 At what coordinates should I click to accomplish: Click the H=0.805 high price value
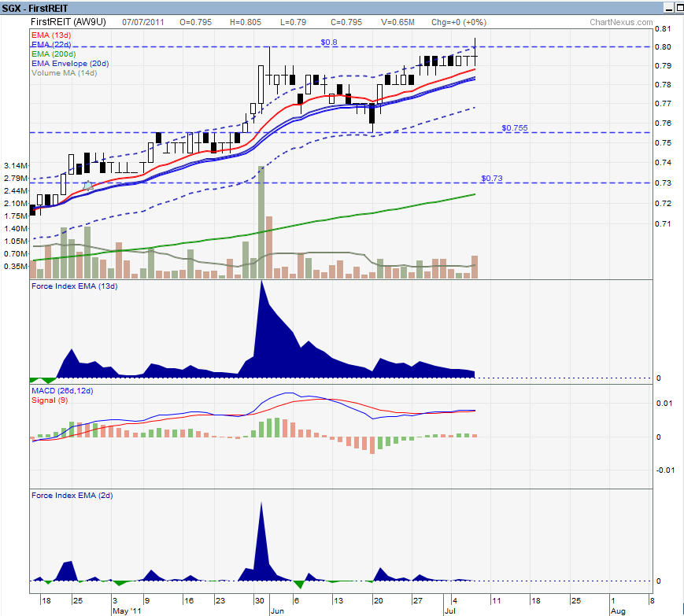(x=246, y=22)
